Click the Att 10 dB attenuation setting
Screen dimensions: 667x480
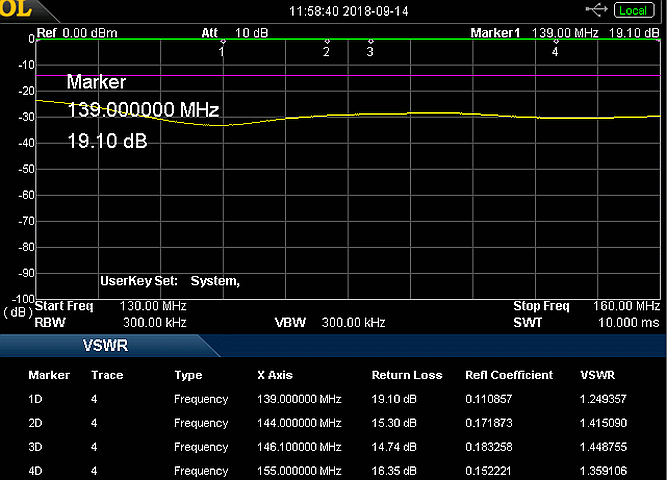[235, 33]
